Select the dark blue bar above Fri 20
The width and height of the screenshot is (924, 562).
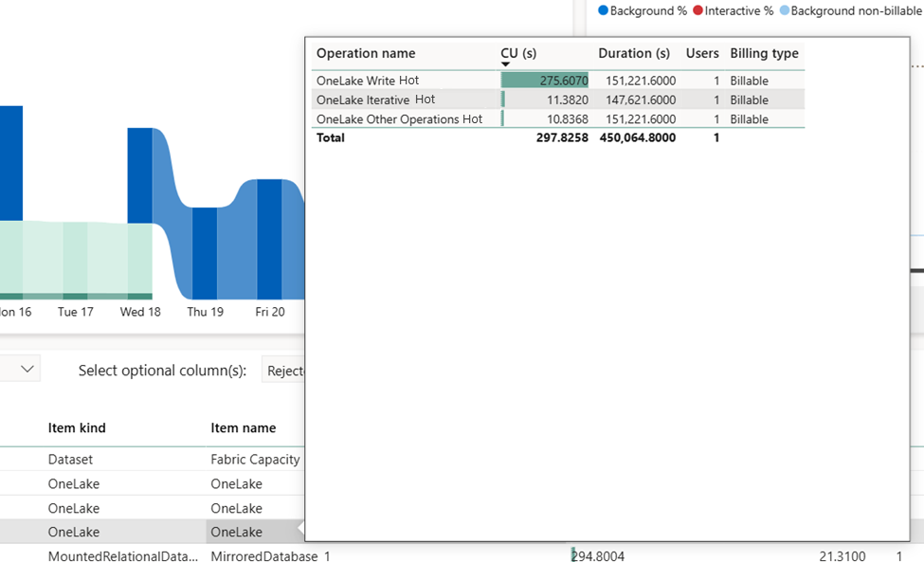(x=269, y=237)
